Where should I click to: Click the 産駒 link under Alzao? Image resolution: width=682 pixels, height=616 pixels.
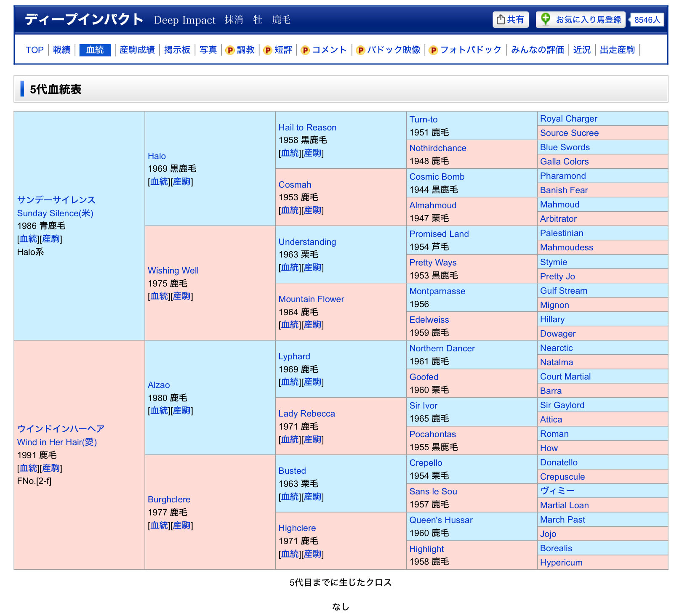[181, 411]
